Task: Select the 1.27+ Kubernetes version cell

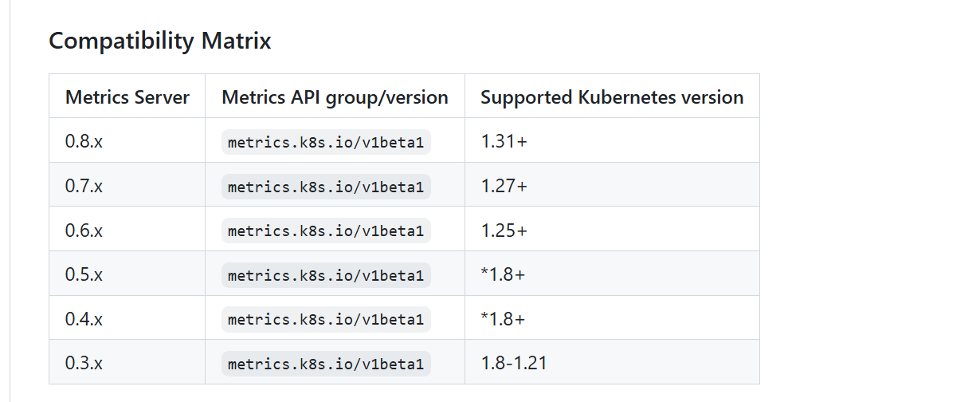Action: [504, 186]
